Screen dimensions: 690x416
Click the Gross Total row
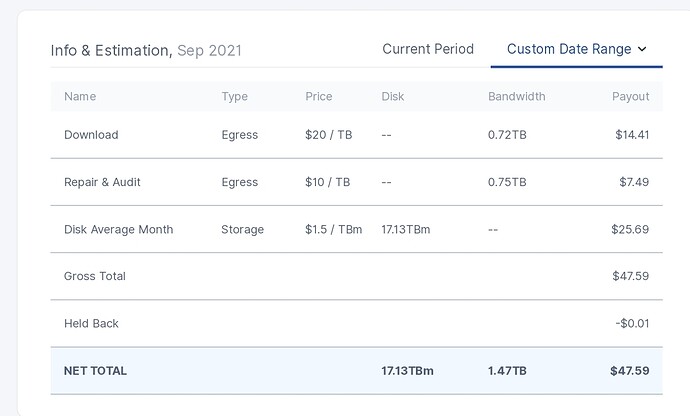pyautogui.click(x=95, y=276)
